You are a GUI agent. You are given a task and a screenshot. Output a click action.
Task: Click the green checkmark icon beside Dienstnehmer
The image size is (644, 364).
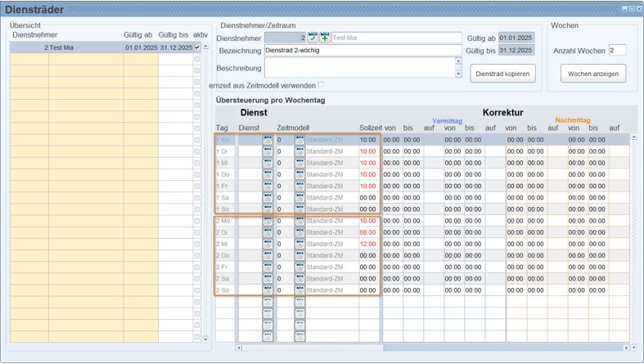click(x=313, y=38)
